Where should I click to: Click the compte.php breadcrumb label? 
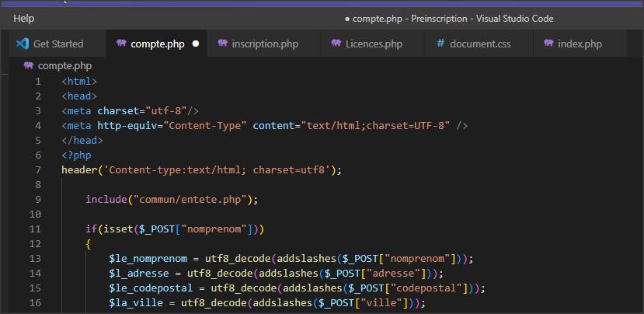click(65, 66)
